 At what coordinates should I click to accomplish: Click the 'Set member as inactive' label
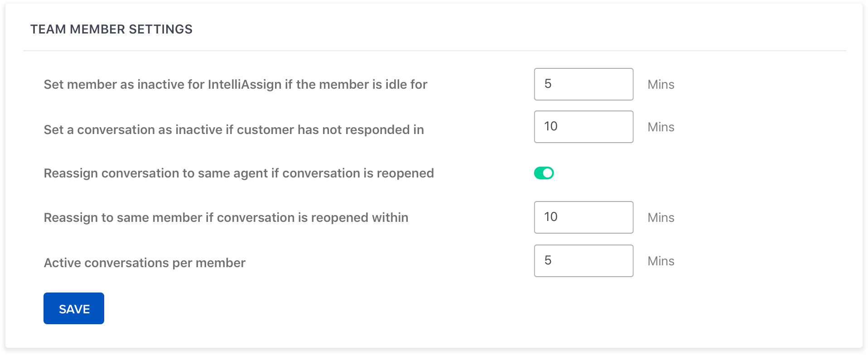pos(235,85)
